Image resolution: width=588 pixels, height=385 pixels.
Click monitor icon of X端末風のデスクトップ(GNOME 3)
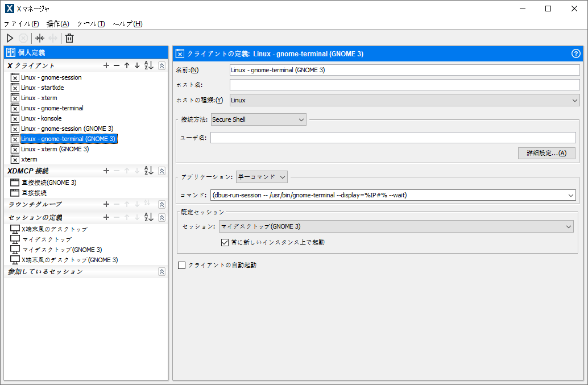coord(15,259)
